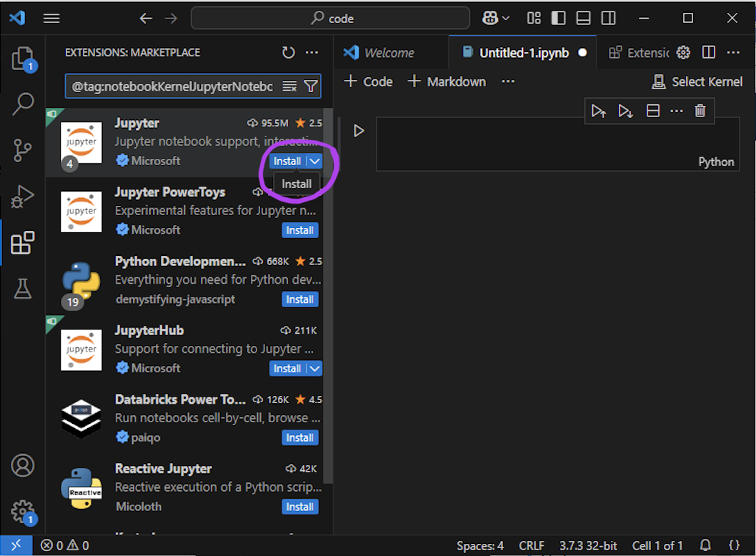Open the Search view in activity bar
Viewport: 756px width, 556px height.
pyautogui.click(x=23, y=104)
